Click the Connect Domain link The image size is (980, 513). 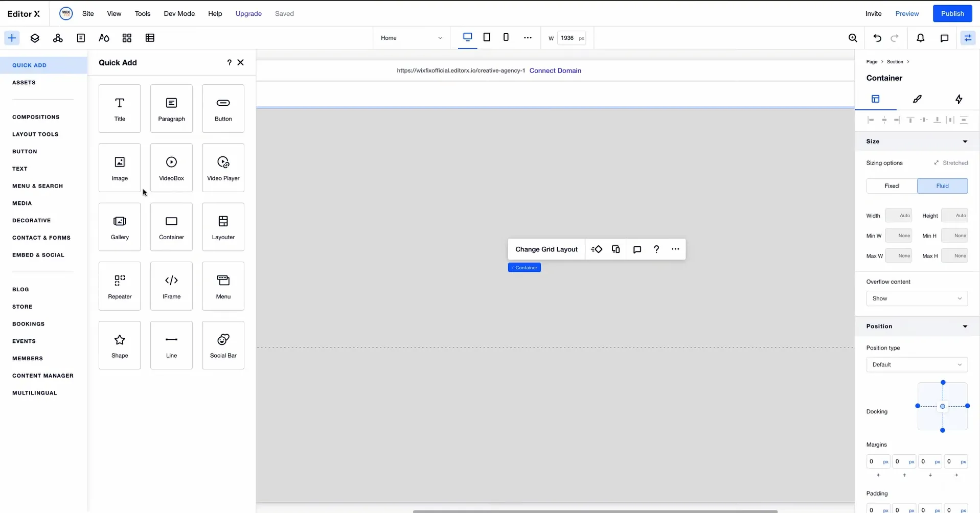point(555,71)
